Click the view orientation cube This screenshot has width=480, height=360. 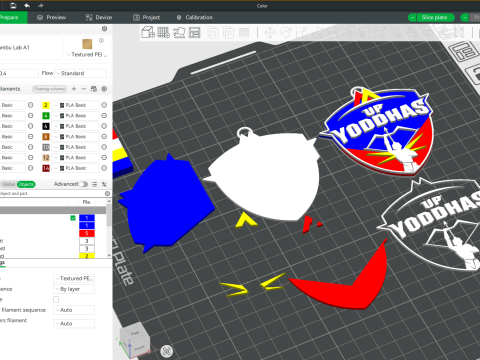(x=135, y=341)
